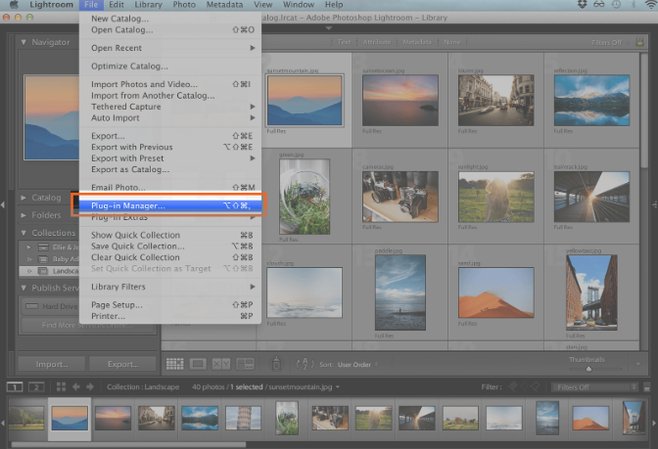Screen dimensions: 658x449
Task: Open Sort User Order dropdown
Action: tap(358, 365)
